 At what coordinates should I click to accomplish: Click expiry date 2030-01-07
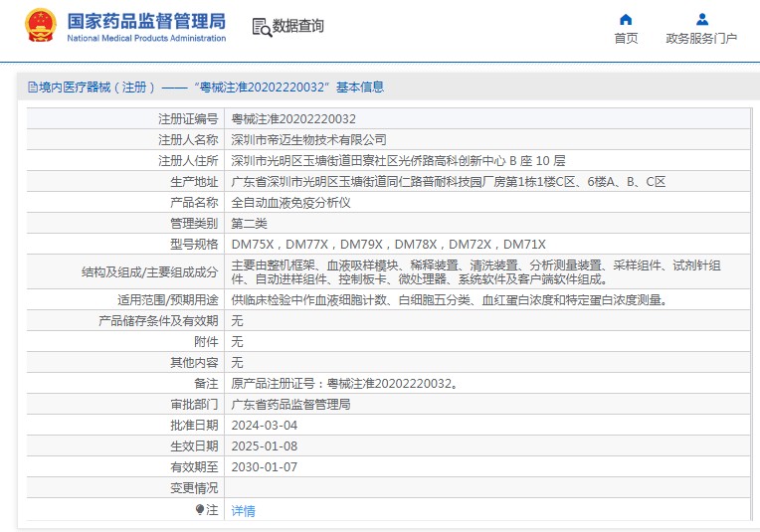(x=264, y=467)
